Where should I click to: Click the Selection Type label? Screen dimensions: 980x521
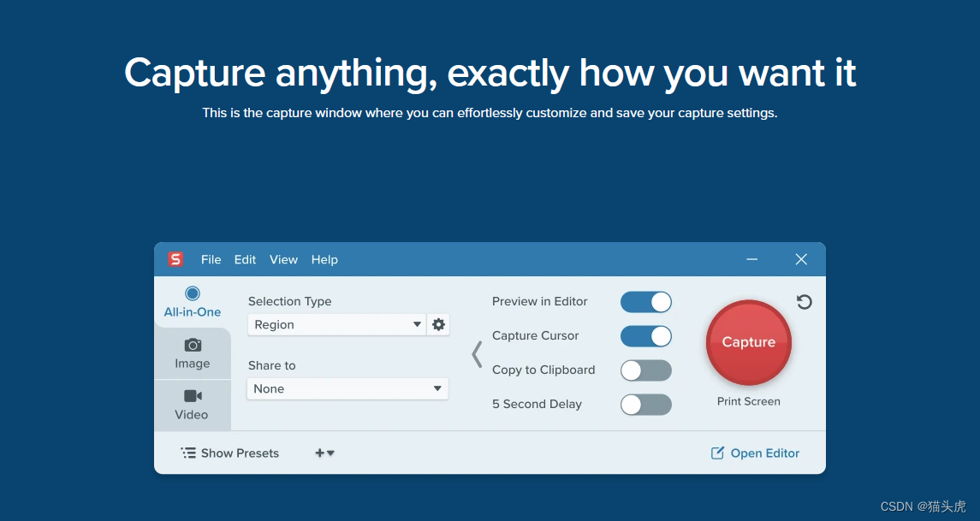(x=290, y=301)
